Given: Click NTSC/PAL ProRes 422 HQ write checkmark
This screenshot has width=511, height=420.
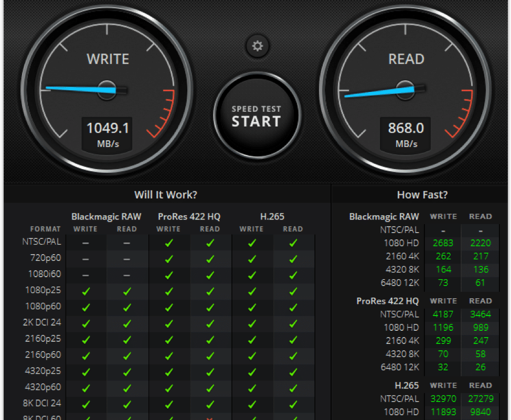Looking at the screenshot, I should pyautogui.click(x=169, y=243).
